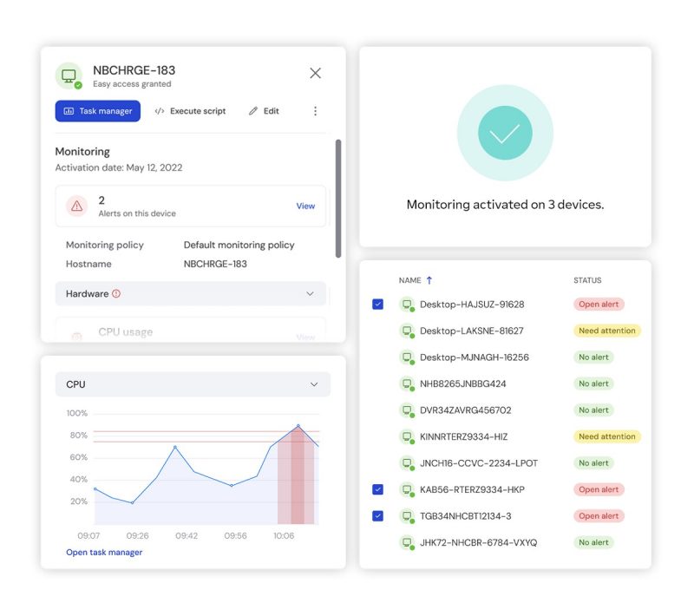Click the Open task manager link
This screenshot has height=616, width=694.
104,553
